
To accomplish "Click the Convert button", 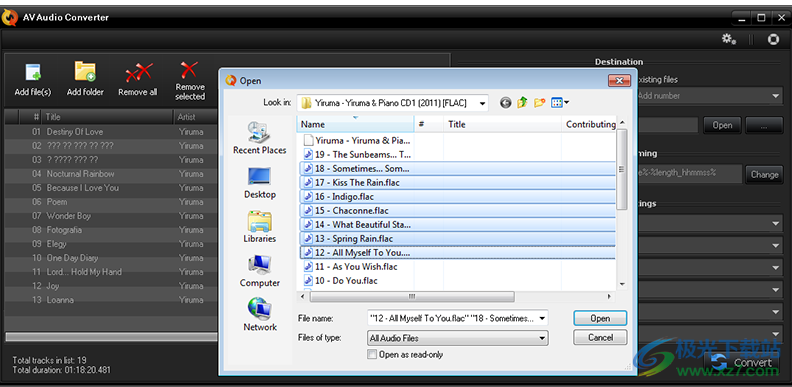I will [743, 362].
